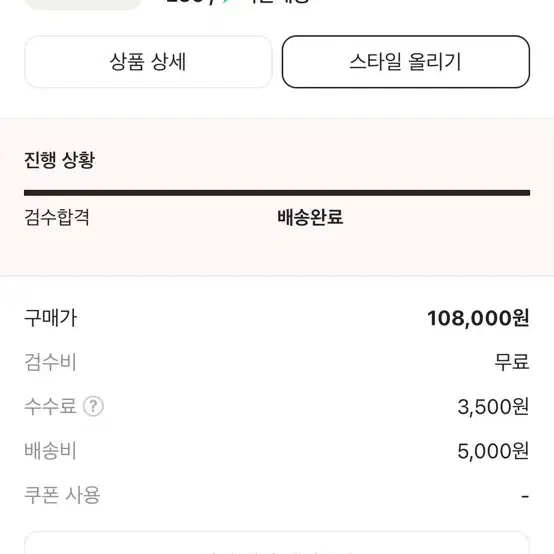Tap the 스타일 올리기 button

406,62
